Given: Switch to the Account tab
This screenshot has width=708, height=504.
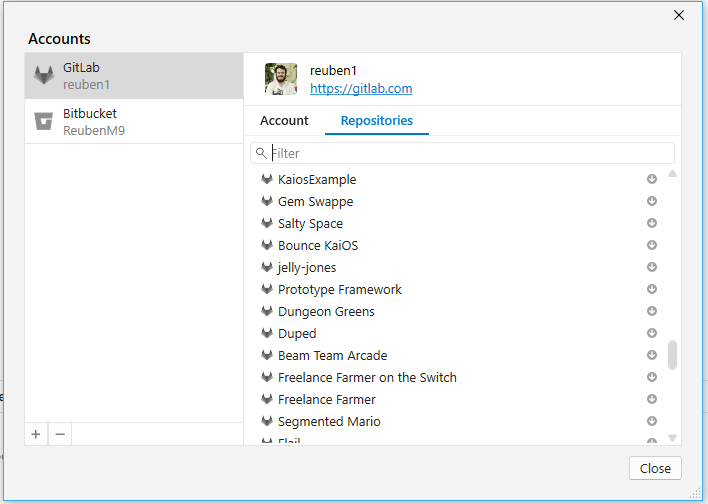Looking at the screenshot, I should 284,121.
